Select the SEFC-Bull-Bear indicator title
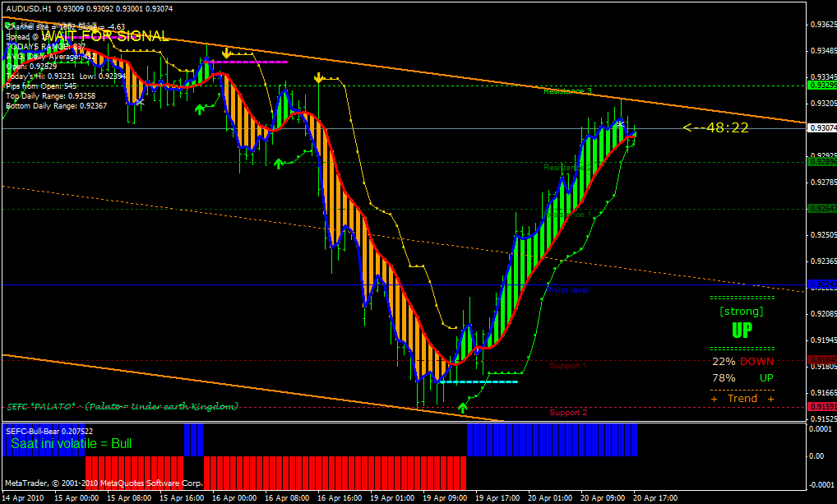This screenshot has width=837, height=504. pyautogui.click(x=49, y=432)
